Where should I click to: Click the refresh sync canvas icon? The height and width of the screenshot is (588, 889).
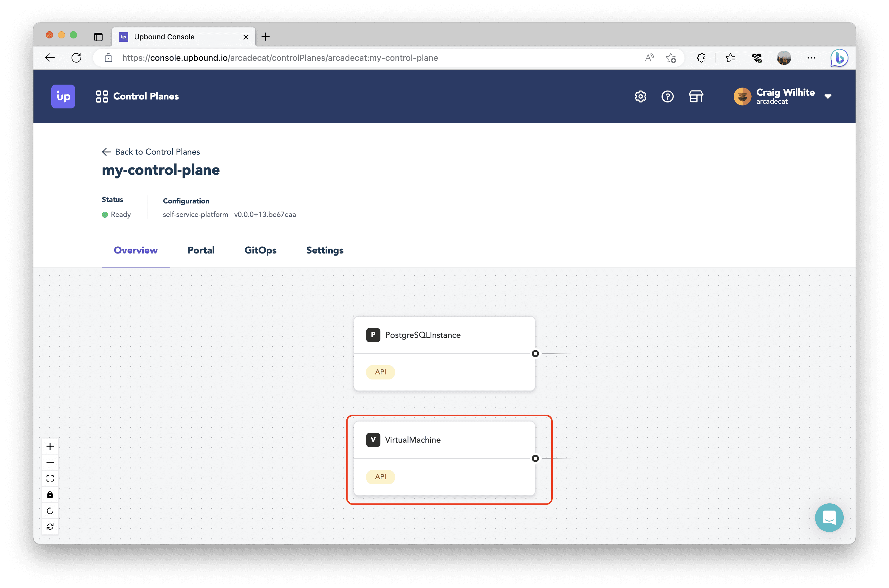pyautogui.click(x=50, y=527)
